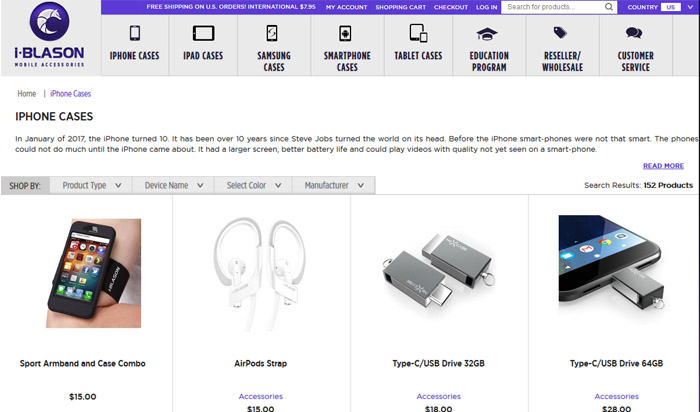Image resolution: width=700 pixels, height=412 pixels.
Task: Click the iPad icon above iPad Cases
Action: click(x=204, y=33)
